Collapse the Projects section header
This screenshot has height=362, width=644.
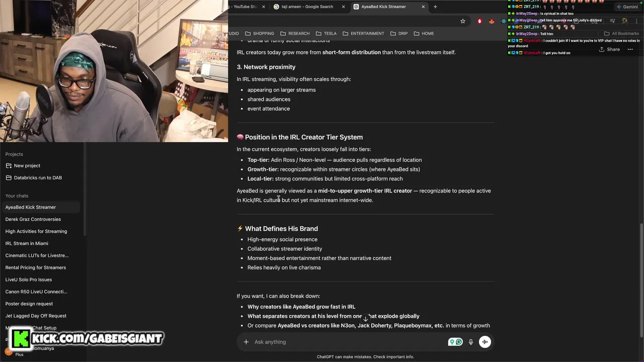pos(14,154)
